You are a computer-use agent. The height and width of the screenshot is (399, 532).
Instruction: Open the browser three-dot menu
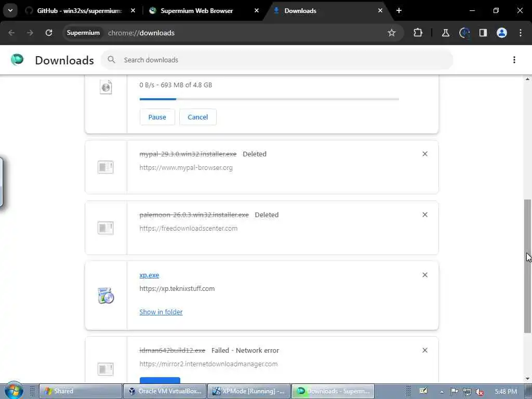pos(521,33)
